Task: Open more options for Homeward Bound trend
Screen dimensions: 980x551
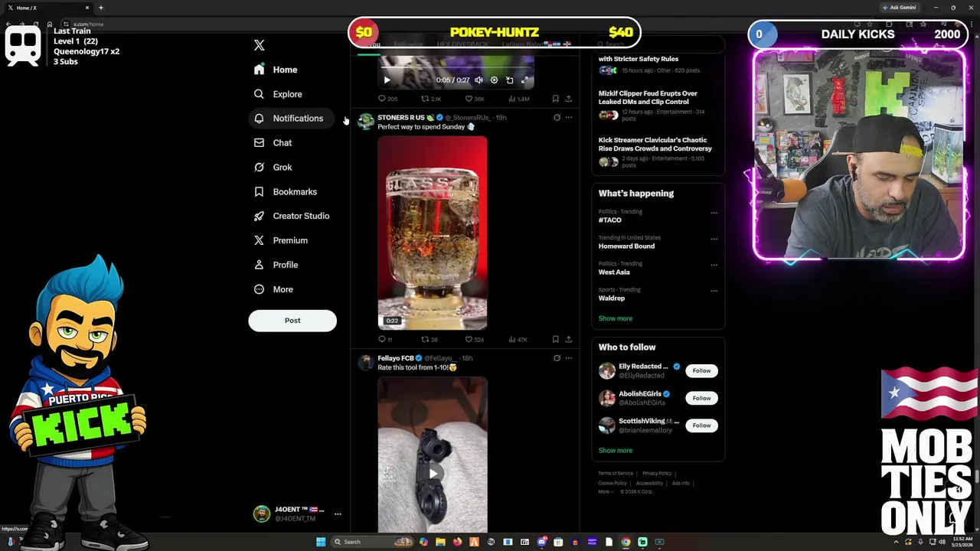Action: pos(714,239)
